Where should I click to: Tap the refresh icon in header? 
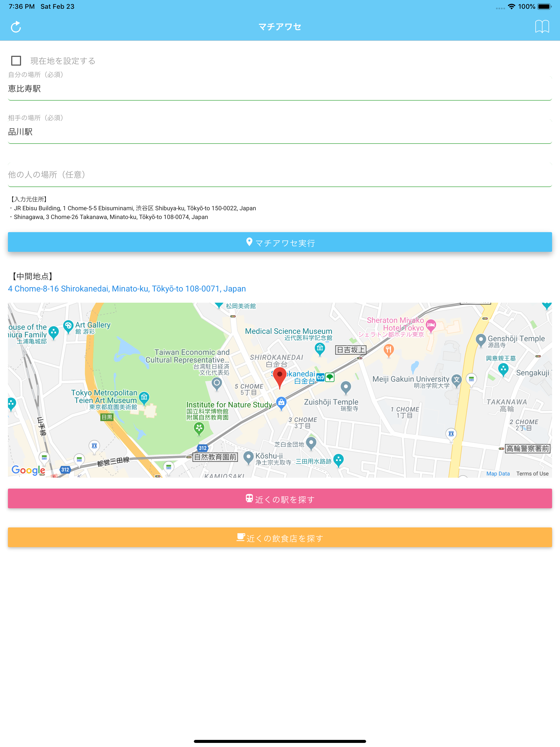(x=16, y=27)
